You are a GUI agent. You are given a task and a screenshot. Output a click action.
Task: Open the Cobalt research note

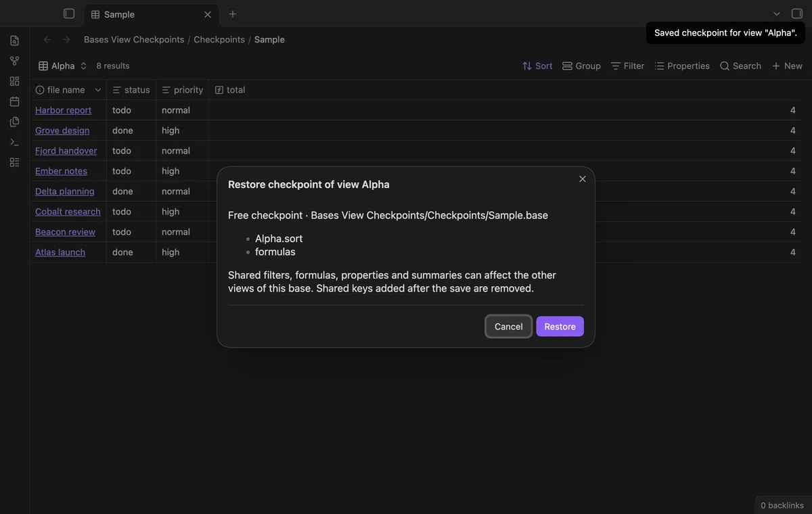(68, 212)
